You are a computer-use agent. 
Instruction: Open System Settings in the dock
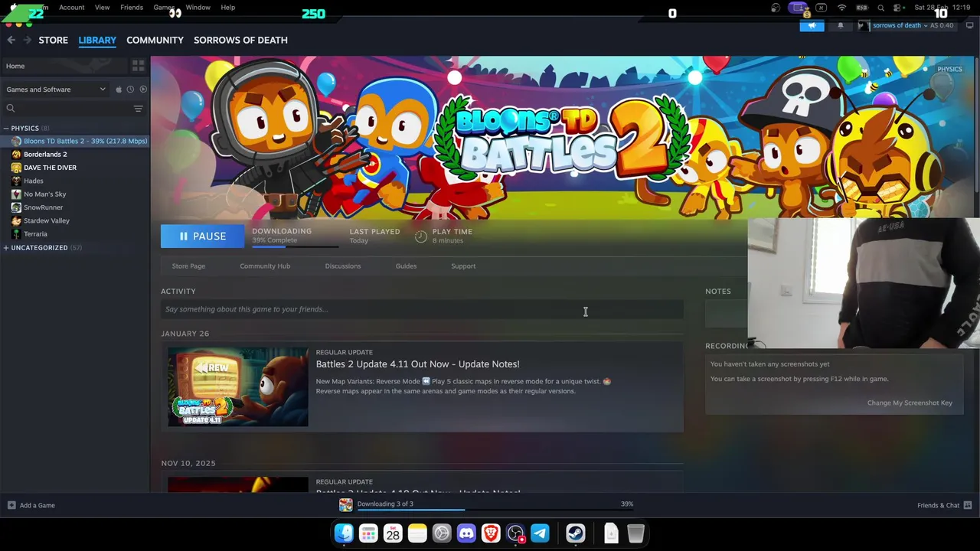[442, 533]
